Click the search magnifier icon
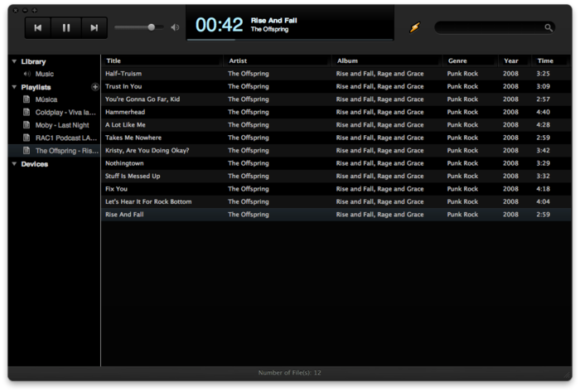580x392 pixels. click(x=549, y=27)
